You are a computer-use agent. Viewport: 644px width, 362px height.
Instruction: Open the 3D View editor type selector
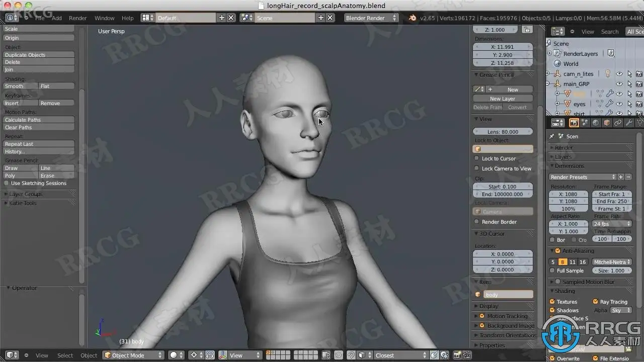12,355
